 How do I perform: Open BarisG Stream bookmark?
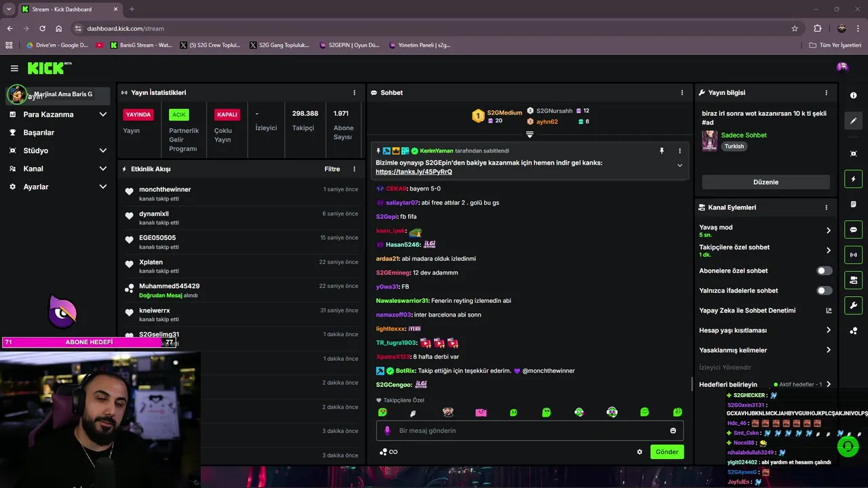coord(141,45)
